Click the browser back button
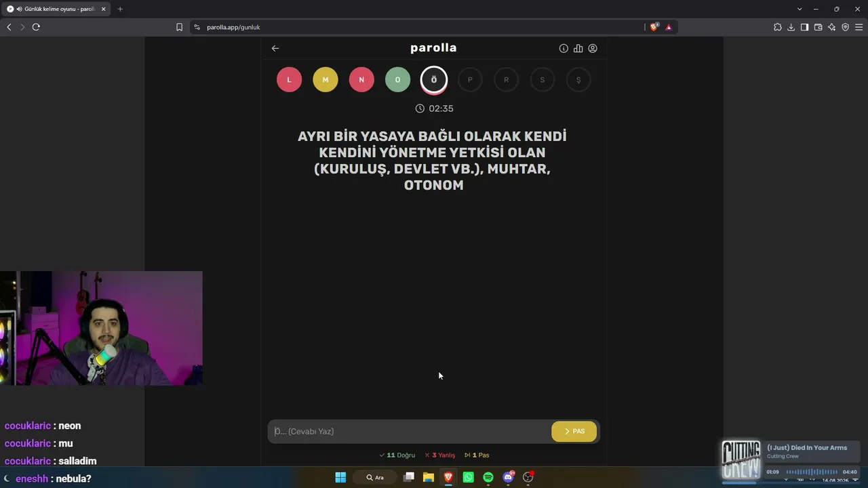Screen dimensions: 868x488 [x=9, y=27]
